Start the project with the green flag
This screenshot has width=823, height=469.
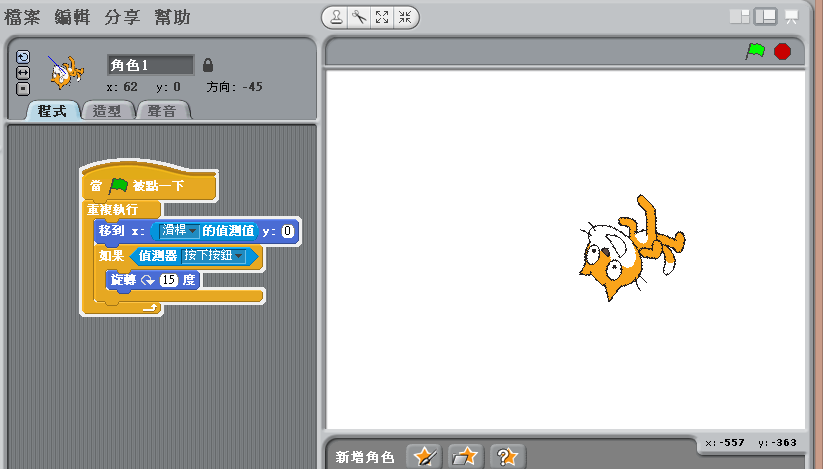coord(755,51)
